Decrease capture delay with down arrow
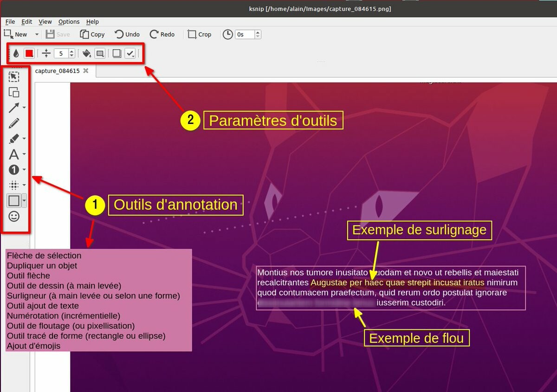The height and width of the screenshot is (392, 557). tap(258, 37)
